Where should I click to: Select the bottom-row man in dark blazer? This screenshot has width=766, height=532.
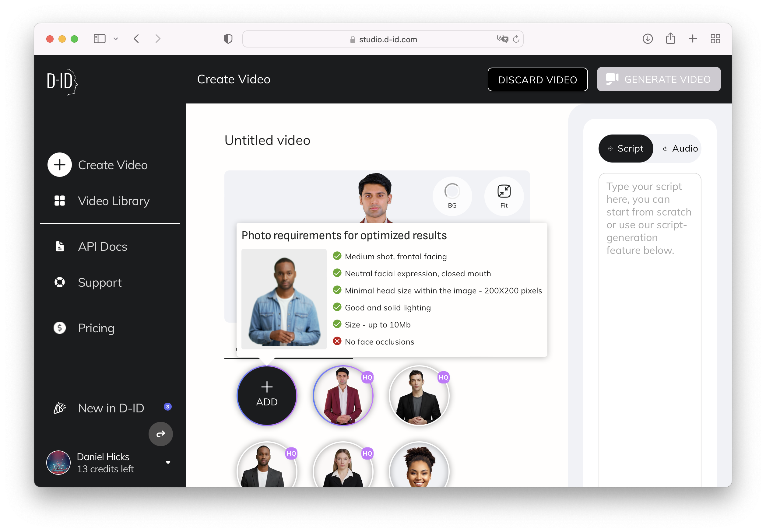click(x=266, y=465)
